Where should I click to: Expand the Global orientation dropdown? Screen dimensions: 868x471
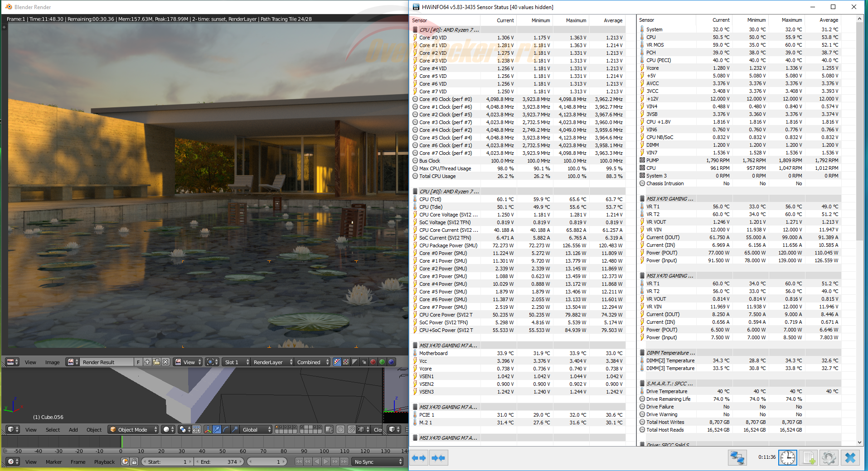[x=256, y=429]
